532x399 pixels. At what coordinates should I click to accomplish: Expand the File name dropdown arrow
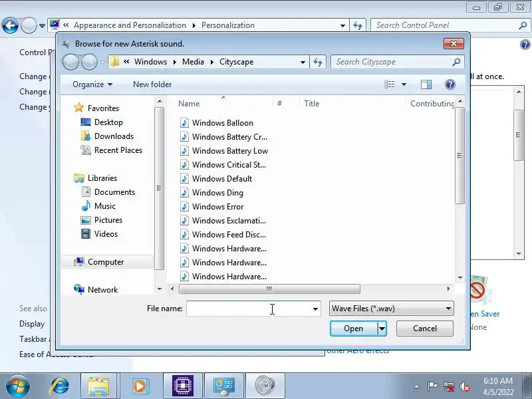pos(315,309)
